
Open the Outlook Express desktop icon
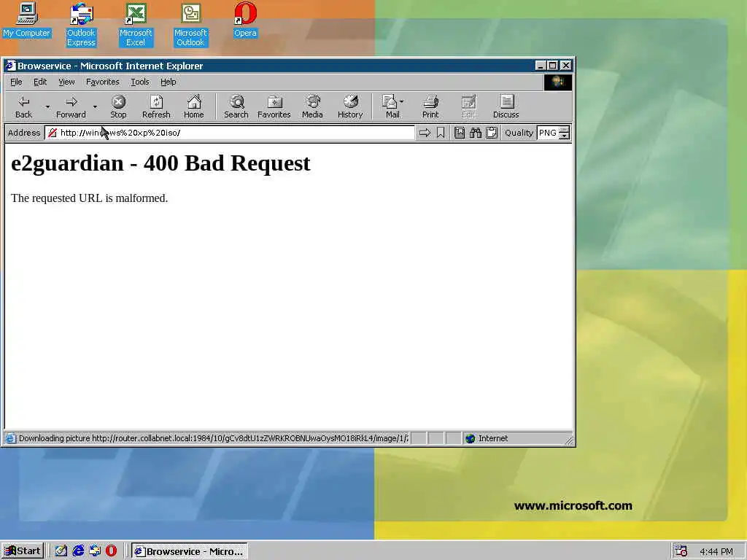click(x=81, y=25)
